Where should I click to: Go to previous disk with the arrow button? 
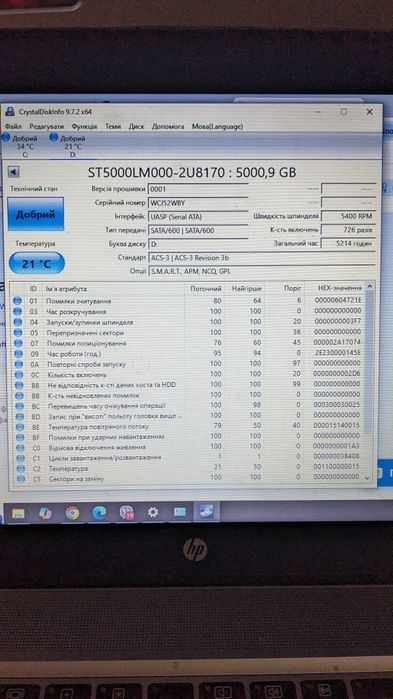(x=14, y=172)
